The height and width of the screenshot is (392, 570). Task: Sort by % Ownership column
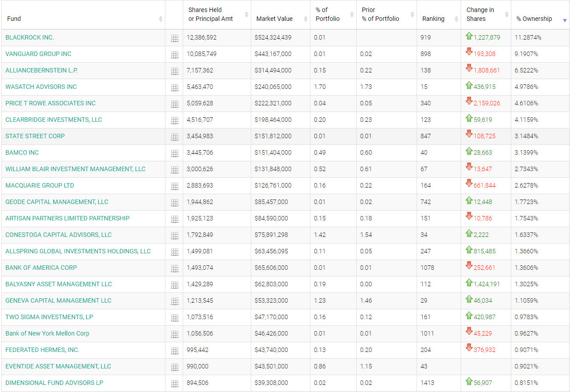click(540, 15)
